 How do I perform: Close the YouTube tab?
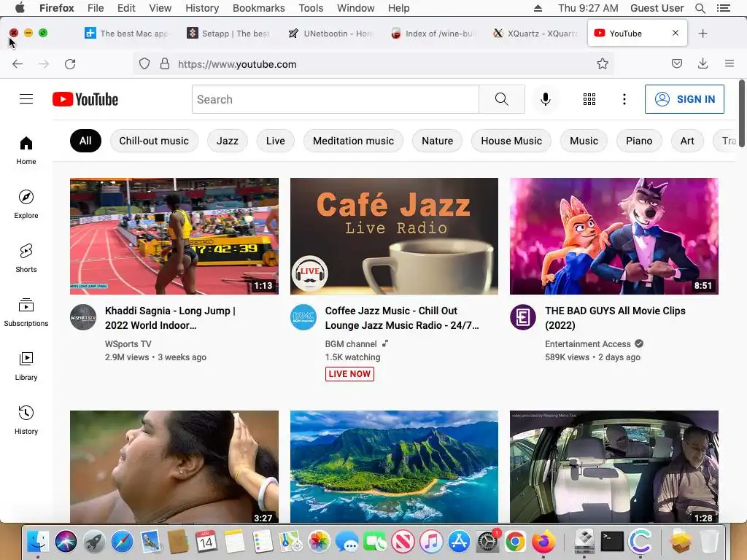675,33
